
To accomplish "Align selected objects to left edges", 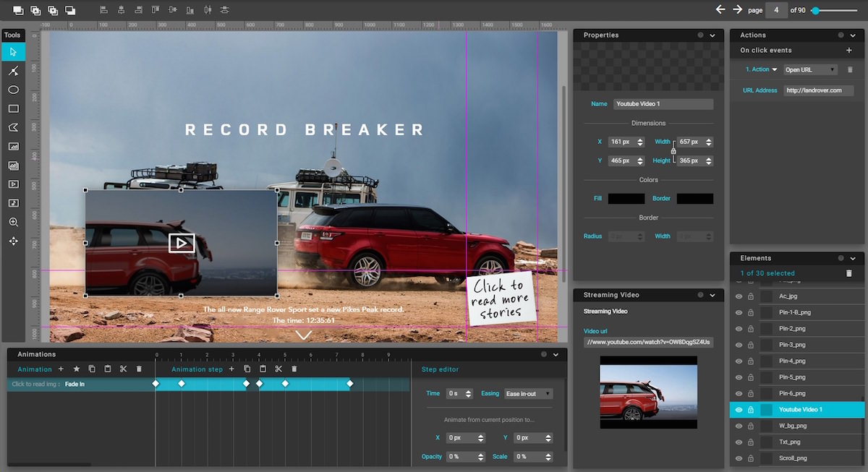I will pyautogui.click(x=103, y=10).
